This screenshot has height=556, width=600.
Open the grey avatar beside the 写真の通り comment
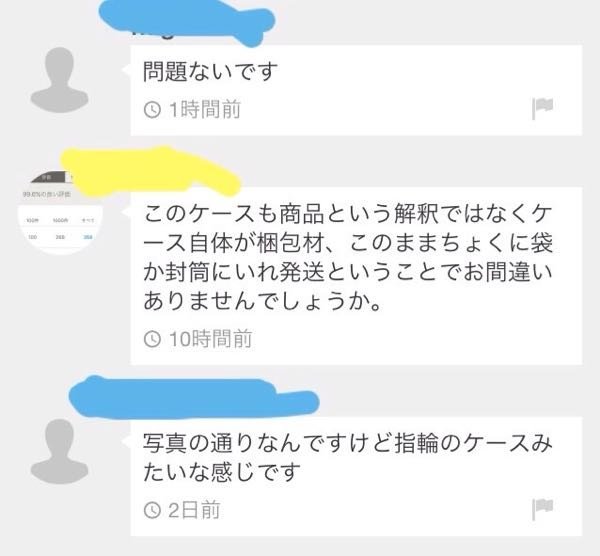click(x=59, y=452)
